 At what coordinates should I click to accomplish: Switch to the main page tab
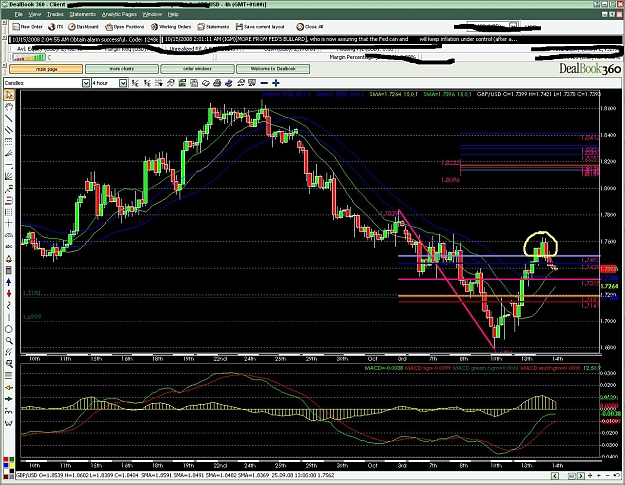coord(46,69)
